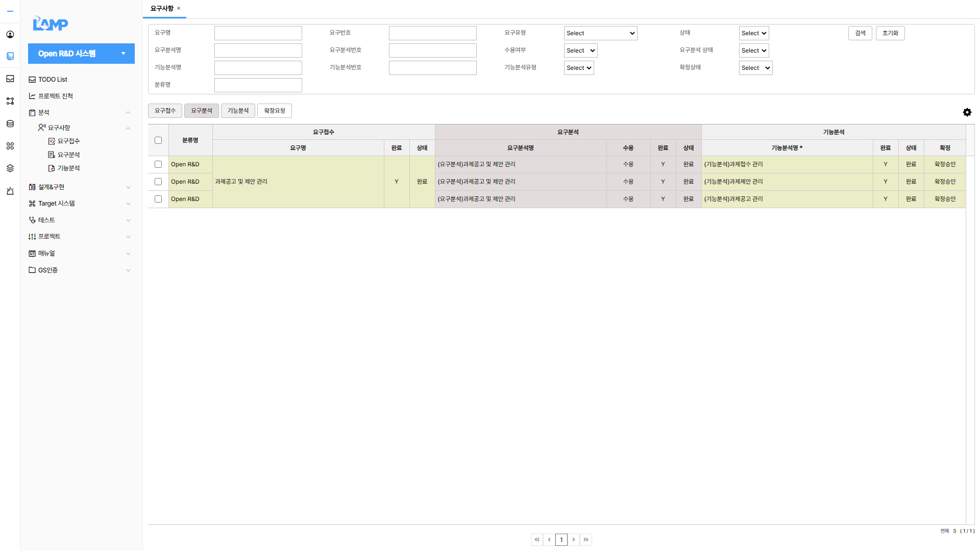Focus the 요구명 input field

tap(258, 33)
